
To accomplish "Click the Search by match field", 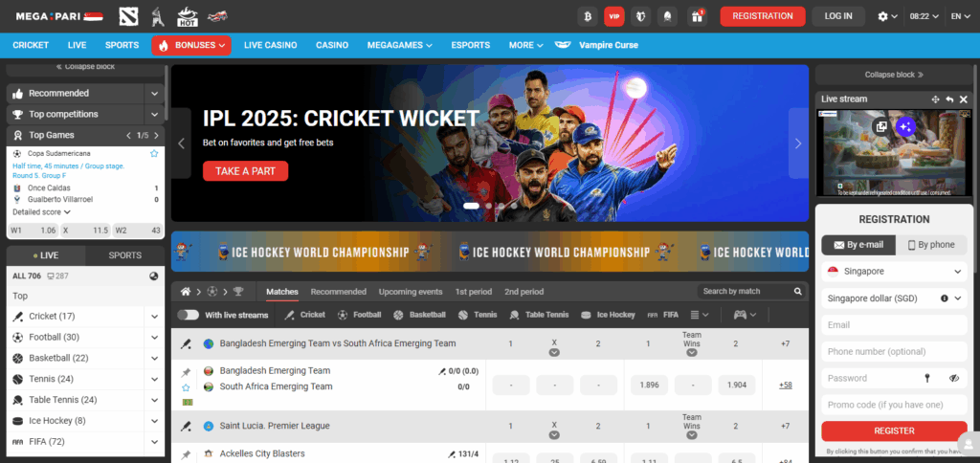I will [745, 291].
